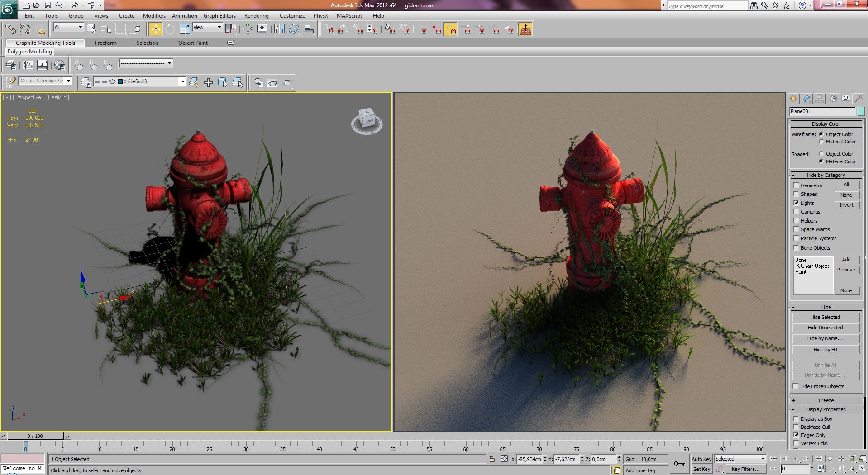The height and width of the screenshot is (475, 868).
Task: Open the Utilities hammer panel tab
Action: [x=858, y=99]
